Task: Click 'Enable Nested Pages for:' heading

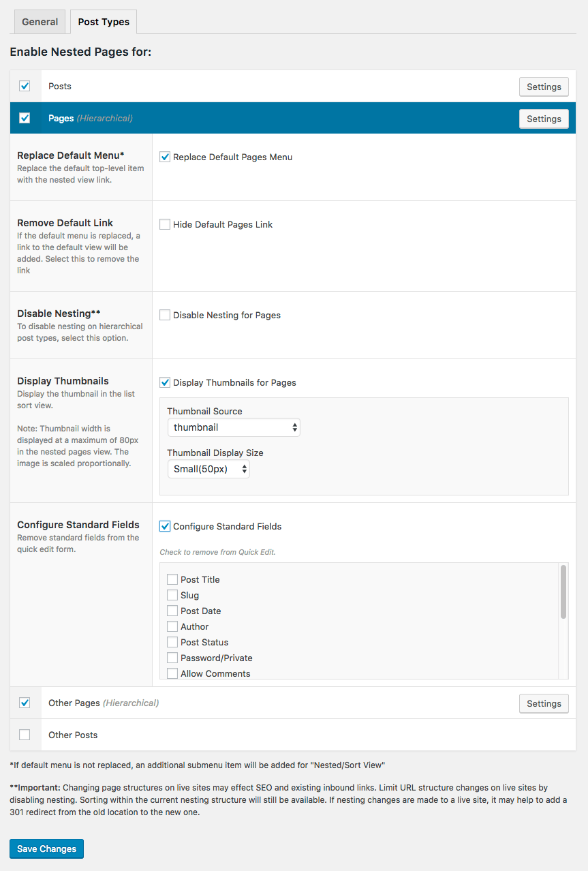Action: point(80,52)
